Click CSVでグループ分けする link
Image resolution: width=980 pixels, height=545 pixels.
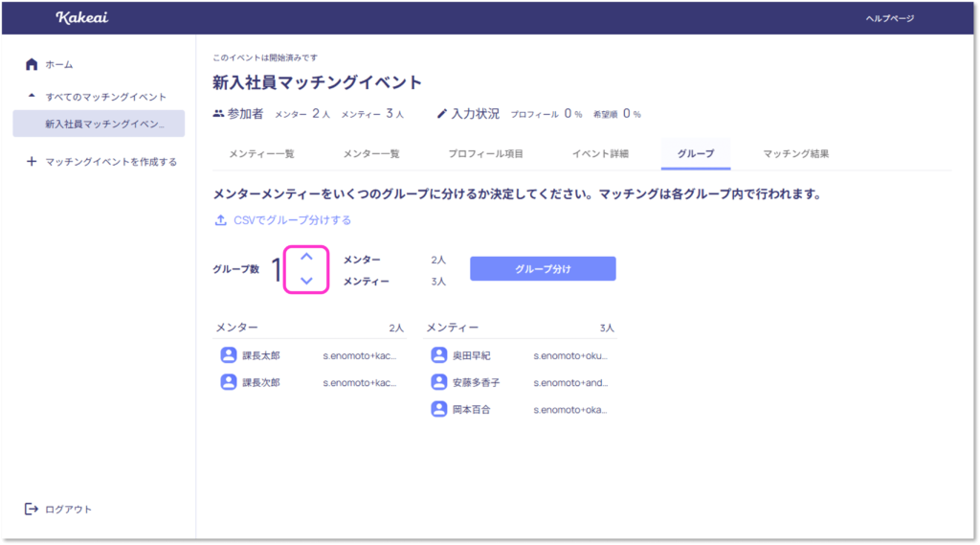[x=292, y=220]
